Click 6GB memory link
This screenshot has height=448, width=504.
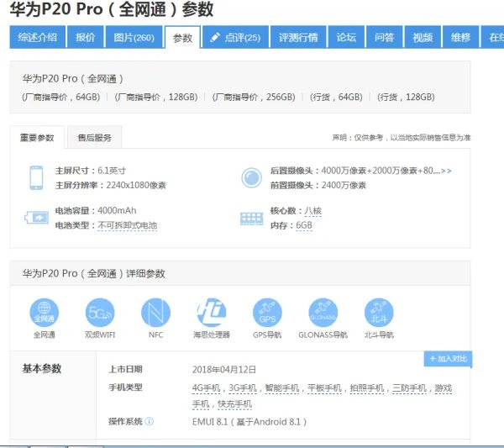pyautogui.click(x=304, y=225)
